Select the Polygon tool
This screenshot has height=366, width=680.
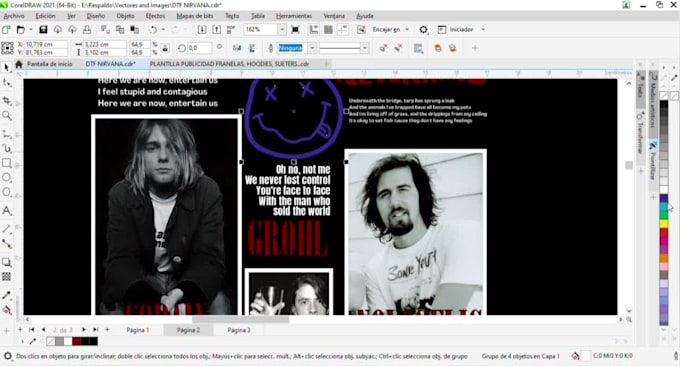pyautogui.click(x=7, y=192)
